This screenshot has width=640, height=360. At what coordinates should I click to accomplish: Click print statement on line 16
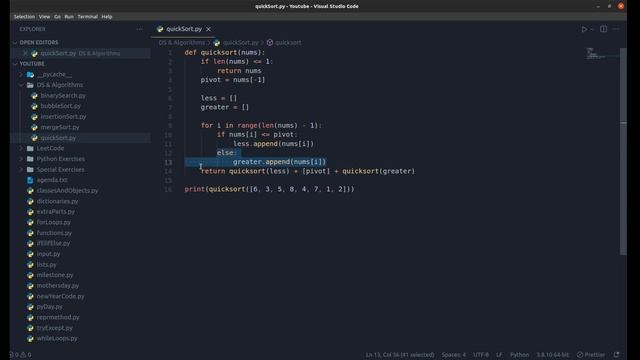[x=269, y=189]
